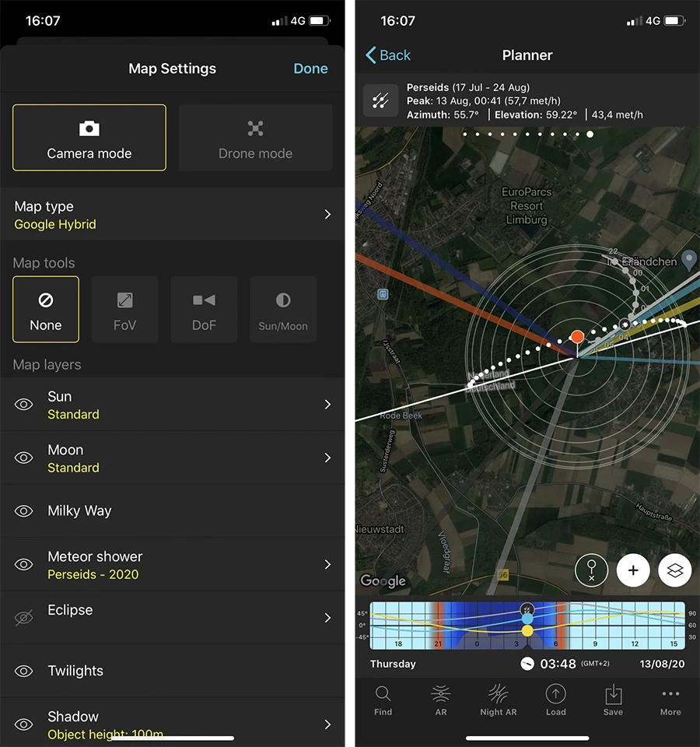Open the Load tab
Viewport: 700px width, 747px height.
coord(555,700)
